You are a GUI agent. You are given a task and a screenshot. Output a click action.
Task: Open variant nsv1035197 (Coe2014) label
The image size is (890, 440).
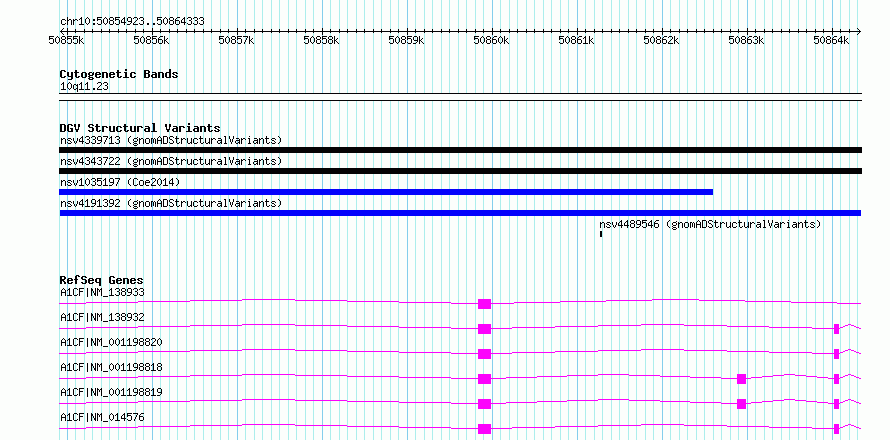120,182
